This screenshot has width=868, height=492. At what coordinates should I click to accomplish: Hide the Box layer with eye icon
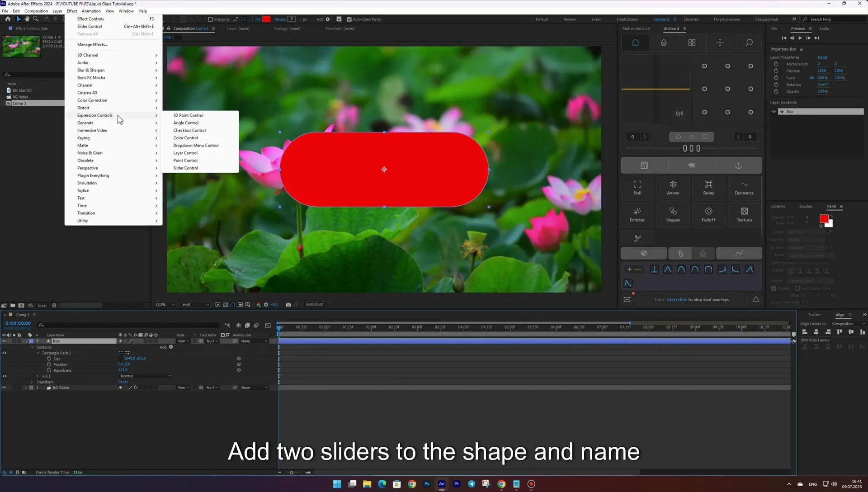4,341
